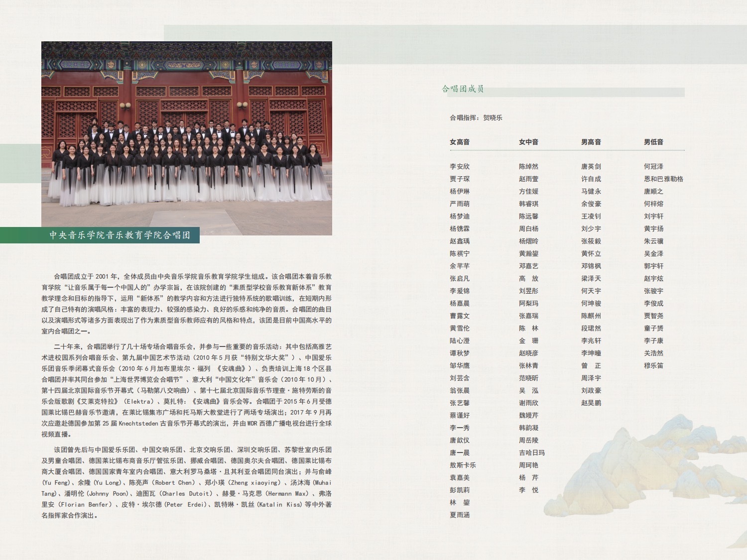Click the choir group photo
The height and width of the screenshot is (560, 747).
click(x=186, y=138)
